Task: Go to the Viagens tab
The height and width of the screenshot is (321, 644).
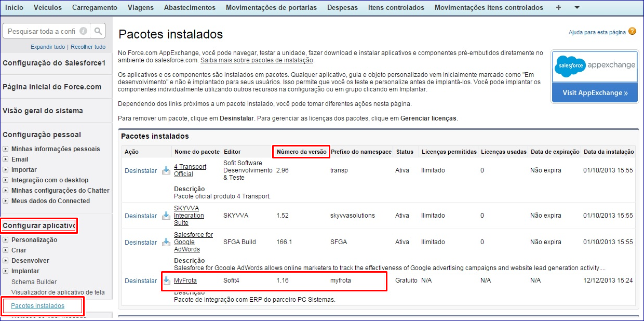Action: point(140,7)
